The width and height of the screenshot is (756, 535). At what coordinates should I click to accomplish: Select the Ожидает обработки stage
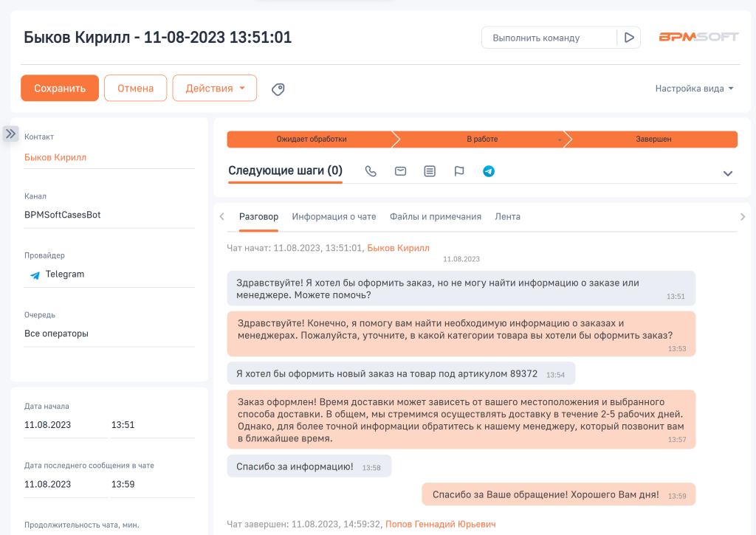click(x=312, y=139)
